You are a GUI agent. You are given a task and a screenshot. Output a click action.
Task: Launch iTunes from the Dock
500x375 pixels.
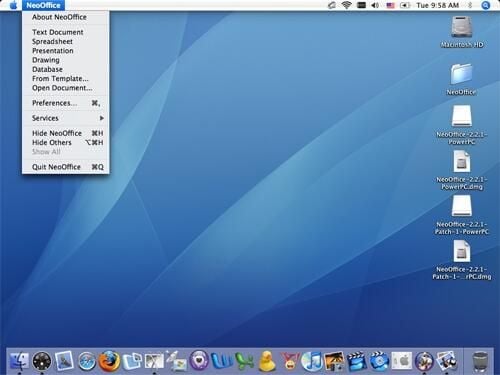coord(312,361)
